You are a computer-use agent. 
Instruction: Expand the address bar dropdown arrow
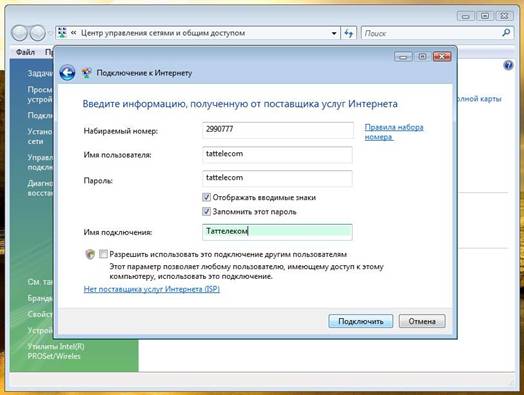[x=334, y=33]
